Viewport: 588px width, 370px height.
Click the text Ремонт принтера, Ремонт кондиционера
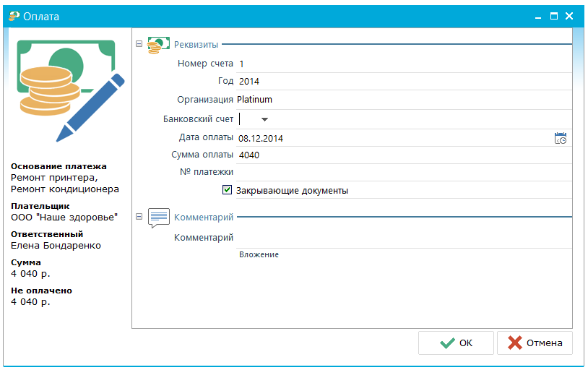tap(65, 184)
